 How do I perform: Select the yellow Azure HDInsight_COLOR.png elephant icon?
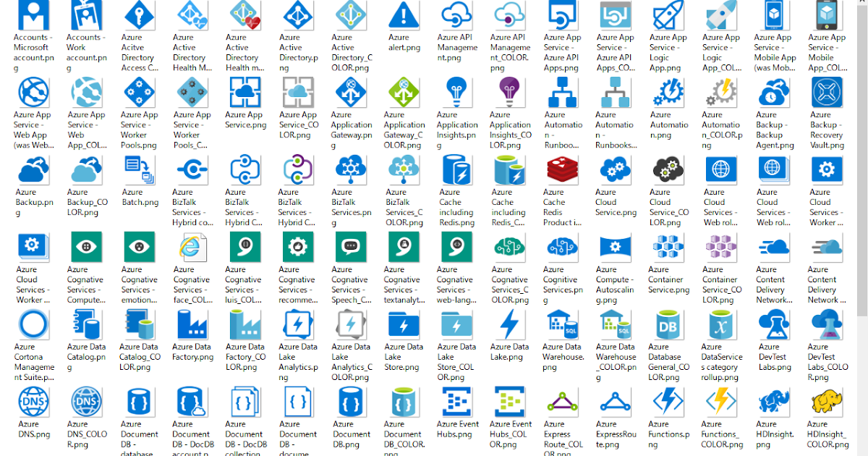pyautogui.click(x=827, y=402)
